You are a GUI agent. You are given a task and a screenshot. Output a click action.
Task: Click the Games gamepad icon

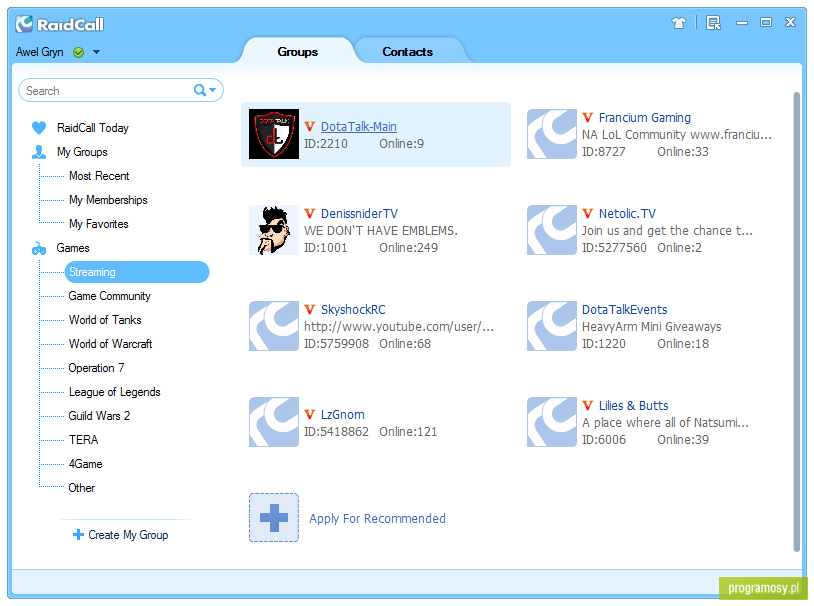pyautogui.click(x=39, y=249)
